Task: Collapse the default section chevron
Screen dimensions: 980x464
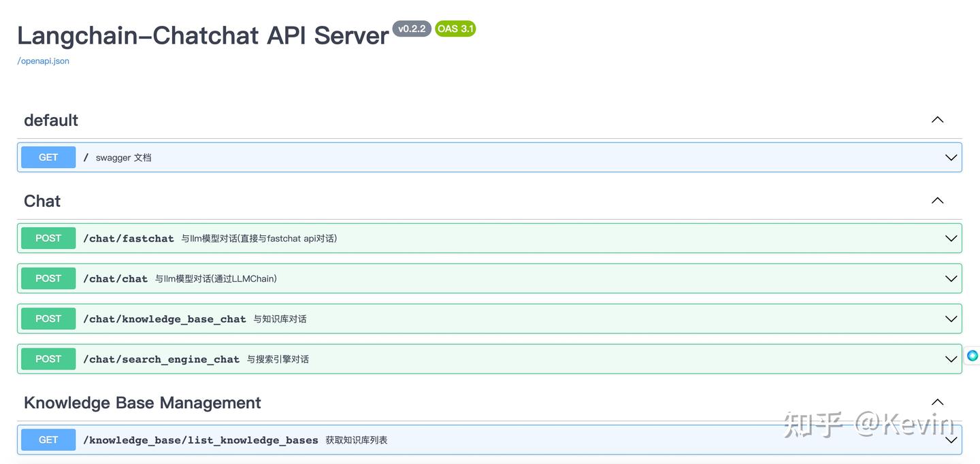Action: pyautogui.click(x=937, y=120)
